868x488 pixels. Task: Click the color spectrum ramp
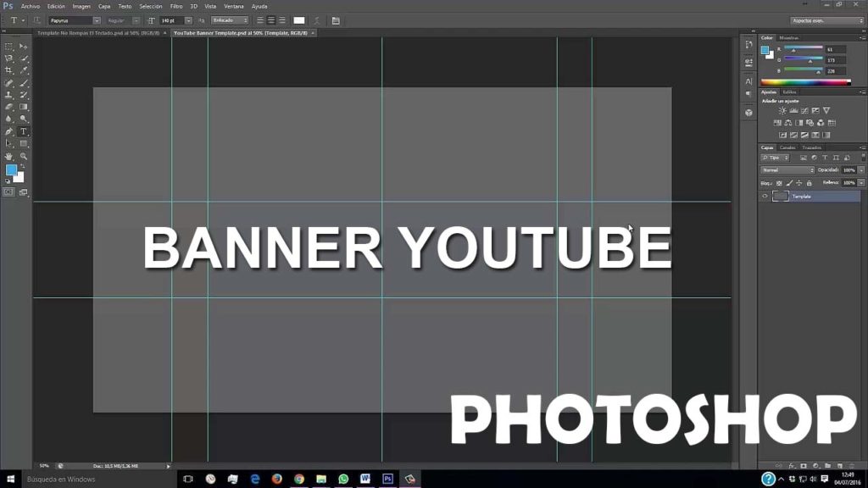point(806,82)
